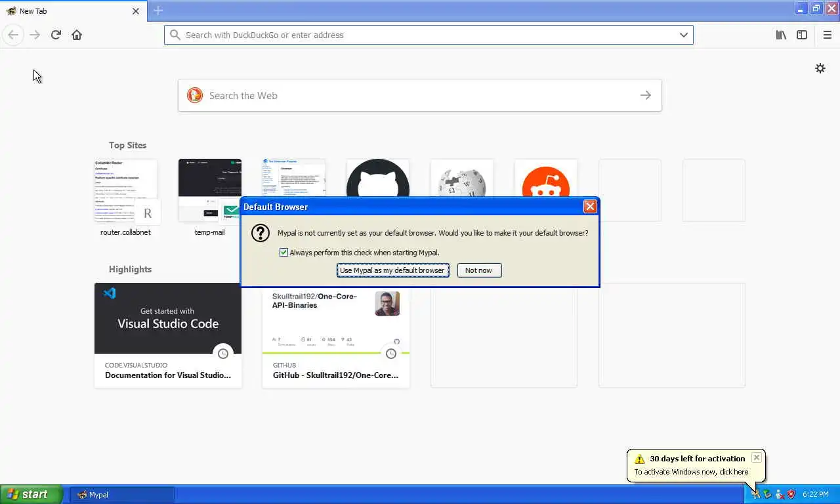The height and width of the screenshot is (504, 840).
Task: Click Use Mypal as my default browser
Action: 392,270
